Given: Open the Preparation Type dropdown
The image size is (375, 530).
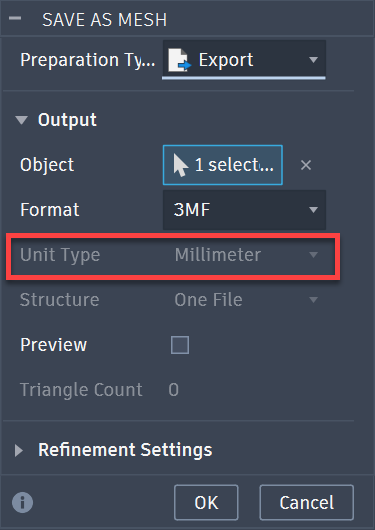Looking at the screenshot, I should click(244, 60).
